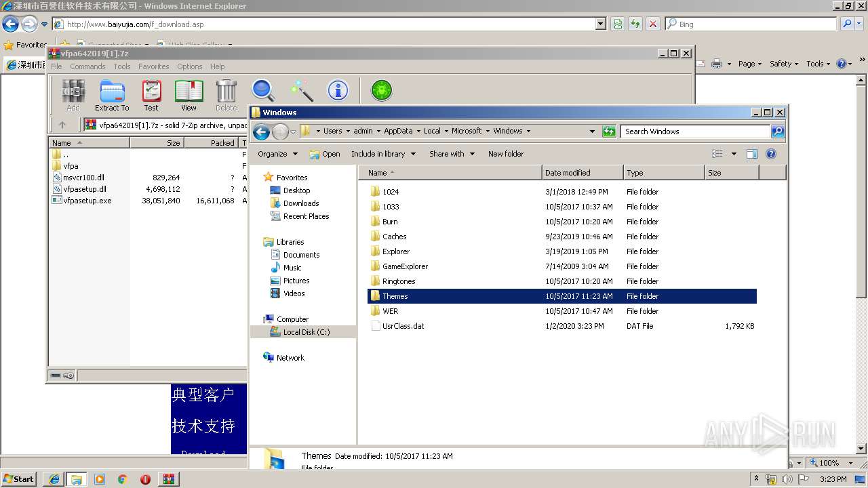Click IE refresh page icon
The image size is (868, 488).
tap(635, 24)
